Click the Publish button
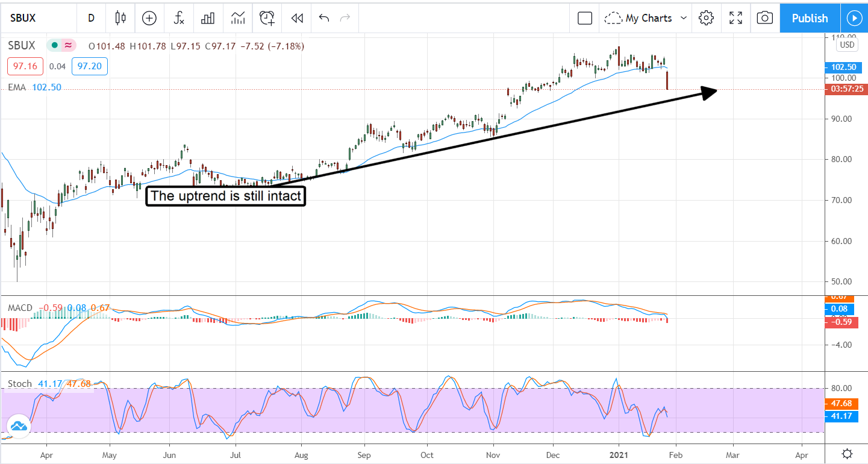868x464 pixels. click(810, 18)
